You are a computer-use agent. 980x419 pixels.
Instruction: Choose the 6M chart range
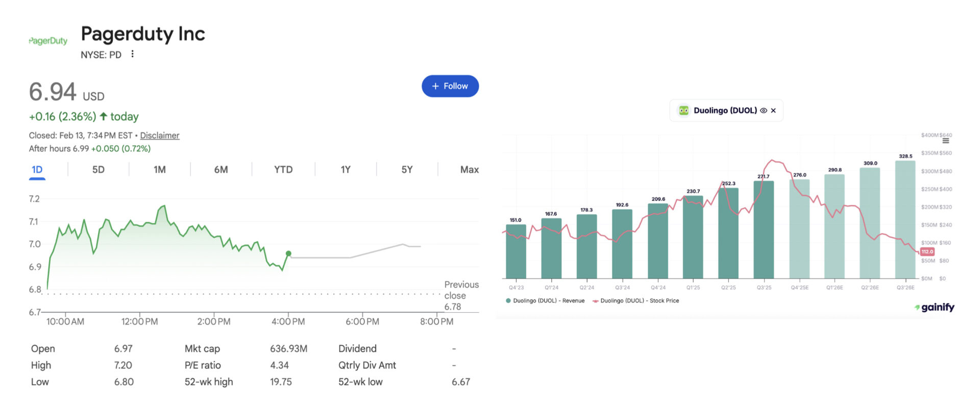click(220, 170)
